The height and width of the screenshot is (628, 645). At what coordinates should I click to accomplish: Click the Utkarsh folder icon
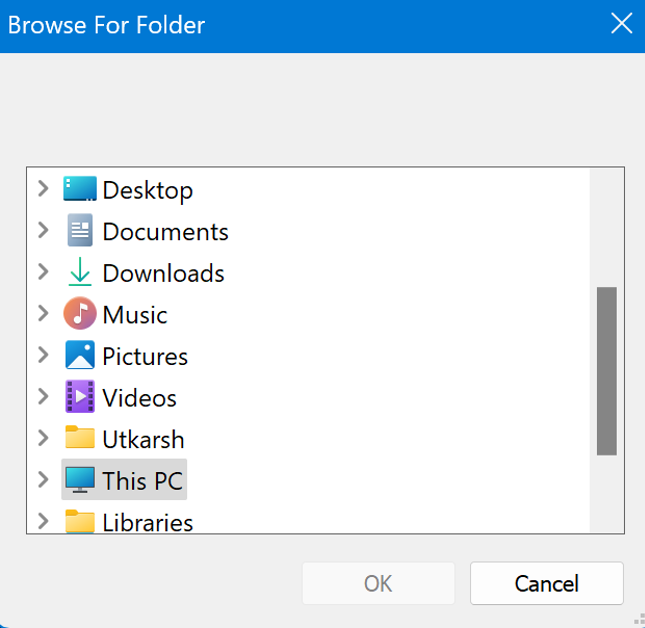click(80, 439)
